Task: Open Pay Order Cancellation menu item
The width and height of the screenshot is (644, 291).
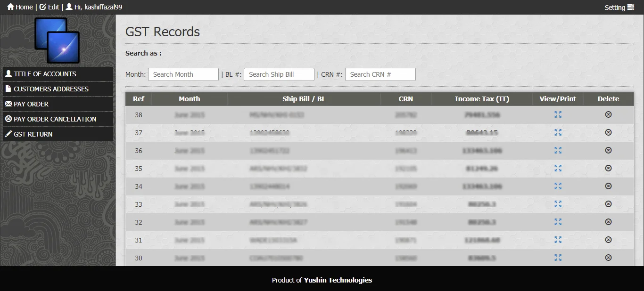Action: point(55,119)
